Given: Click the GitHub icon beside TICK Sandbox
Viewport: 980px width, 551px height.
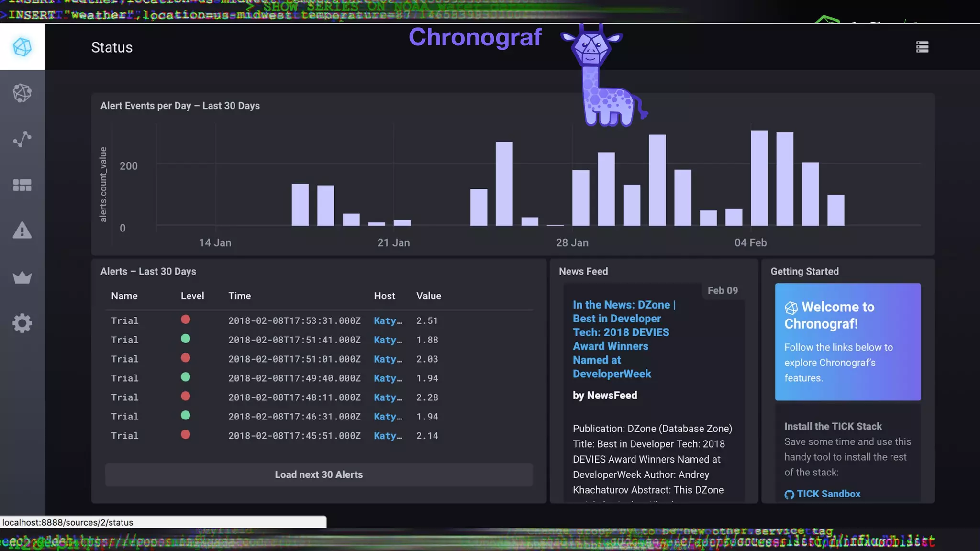Looking at the screenshot, I should point(789,495).
